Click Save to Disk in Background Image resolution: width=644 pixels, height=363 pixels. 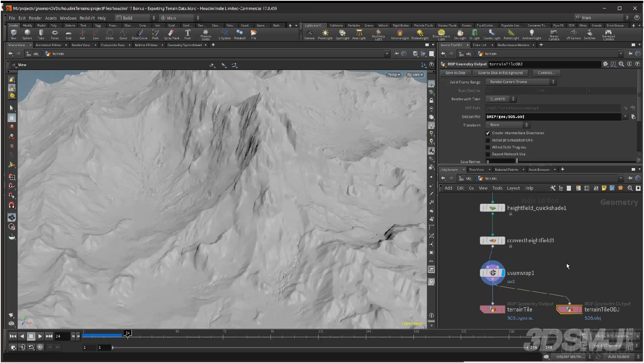(x=500, y=73)
